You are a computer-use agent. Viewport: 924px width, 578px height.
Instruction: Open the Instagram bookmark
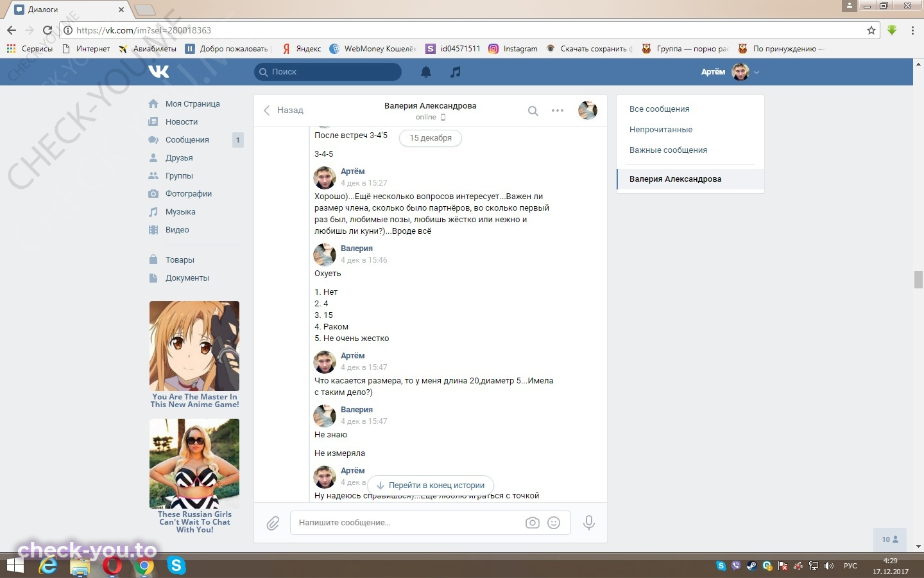tap(513, 49)
